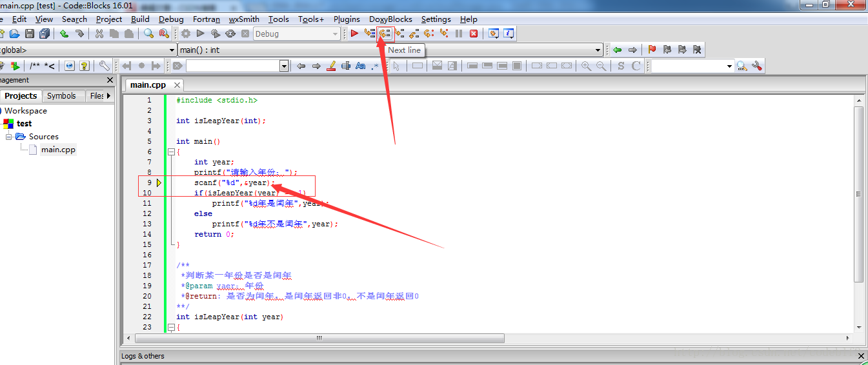The image size is (868, 365).
Task: Show more Management tabs with arrow
Action: point(108,95)
